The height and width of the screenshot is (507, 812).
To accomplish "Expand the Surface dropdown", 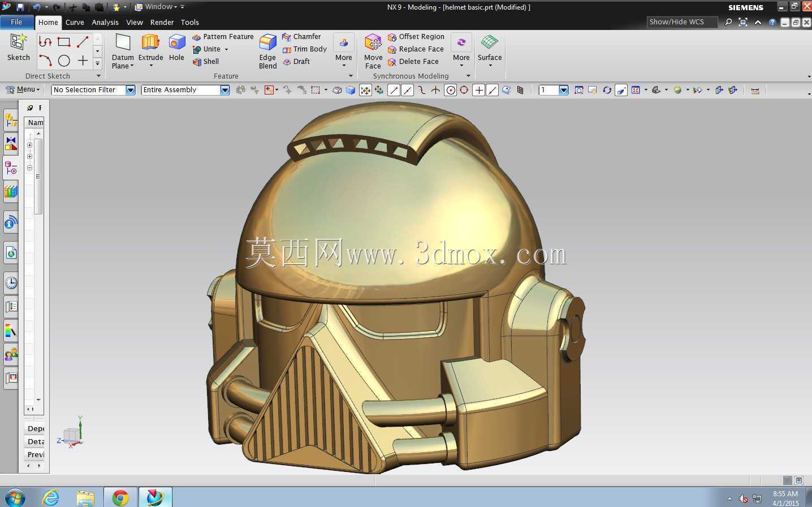I will tap(490, 51).
